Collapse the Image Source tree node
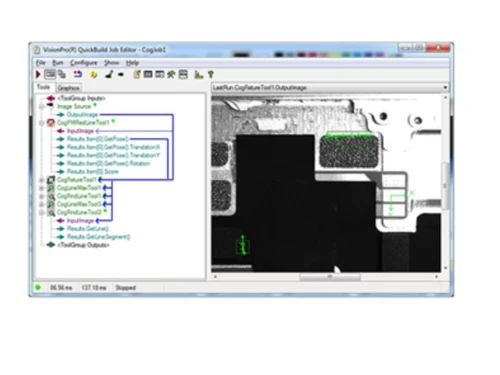The image size is (500, 375). (42, 107)
